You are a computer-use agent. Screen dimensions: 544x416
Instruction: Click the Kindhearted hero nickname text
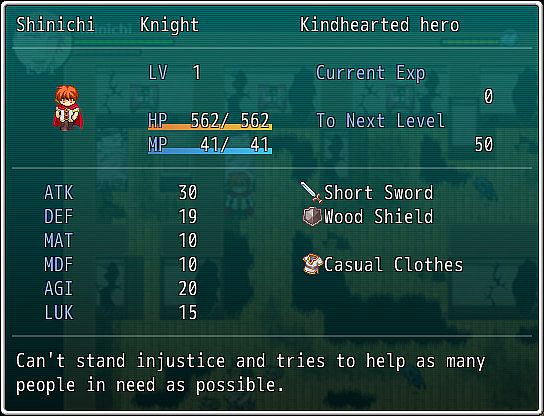pos(380,25)
